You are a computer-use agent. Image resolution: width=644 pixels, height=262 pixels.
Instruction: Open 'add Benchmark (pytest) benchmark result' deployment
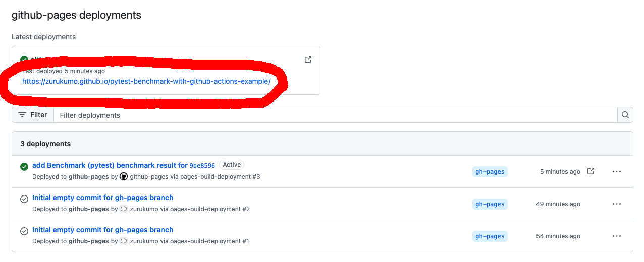click(110, 165)
